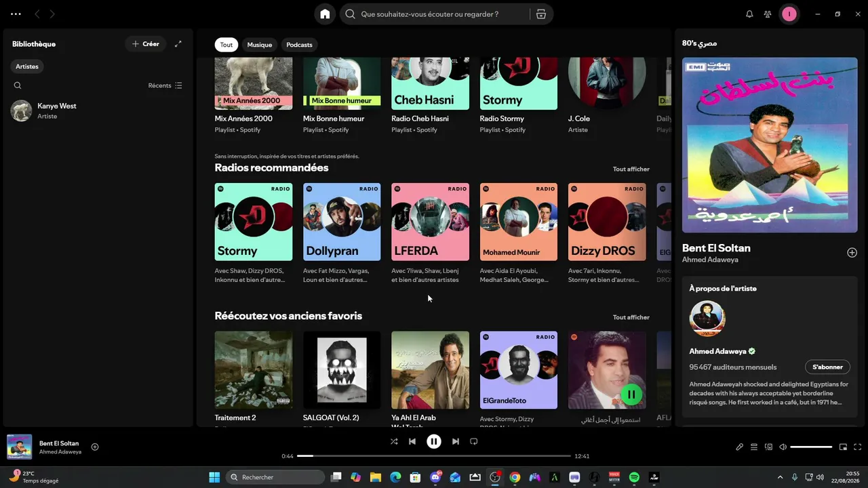Open the J. Cole artist card
Viewport: 868px width, 488px height.
click(x=607, y=96)
